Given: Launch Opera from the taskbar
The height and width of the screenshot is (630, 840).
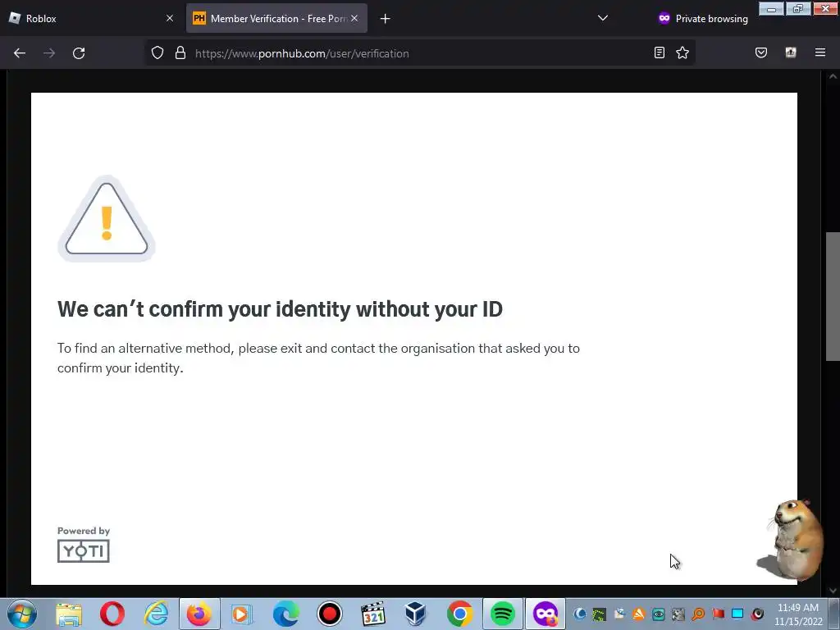Looking at the screenshot, I should coord(112,614).
